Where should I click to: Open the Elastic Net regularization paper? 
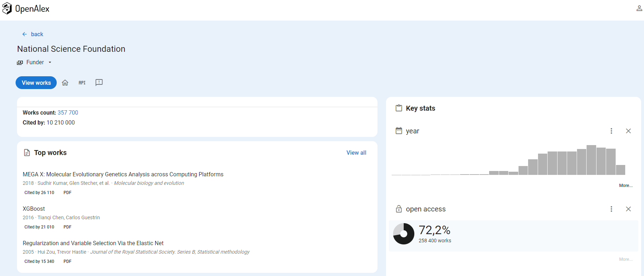(x=93, y=243)
